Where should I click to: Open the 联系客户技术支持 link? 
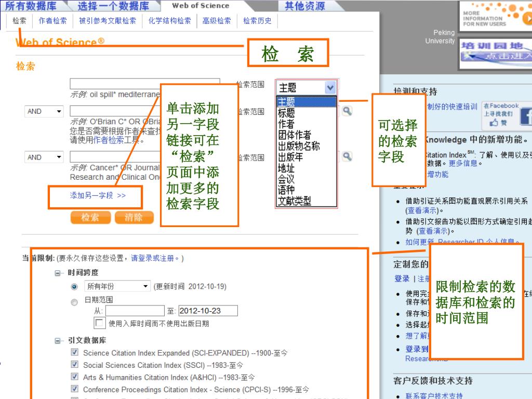[x=434, y=395]
